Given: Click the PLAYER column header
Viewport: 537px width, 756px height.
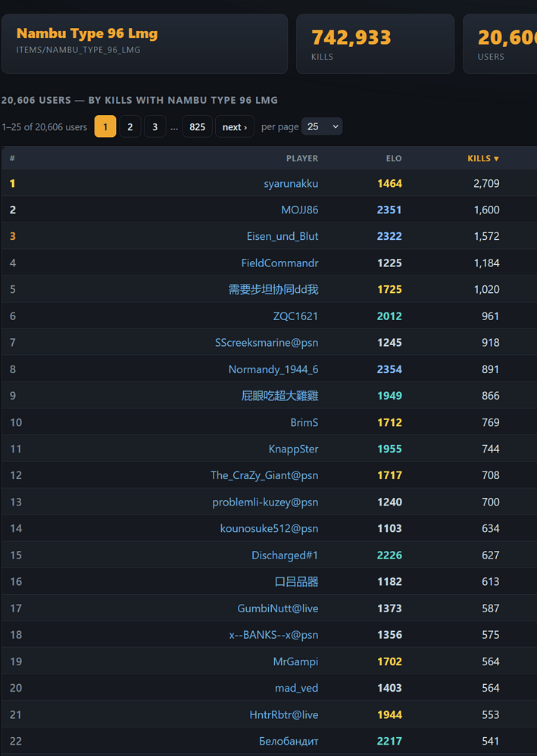Looking at the screenshot, I should click(x=302, y=158).
